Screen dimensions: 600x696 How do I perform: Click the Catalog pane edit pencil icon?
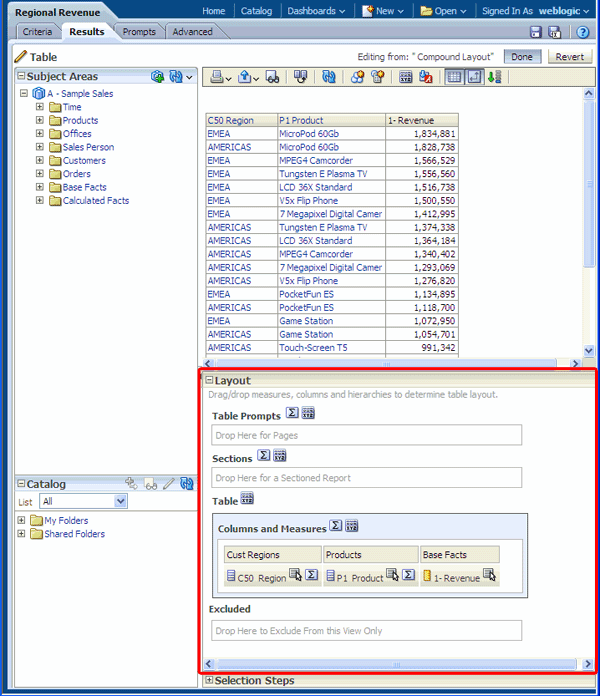pyautogui.click(x=169, y=483)
